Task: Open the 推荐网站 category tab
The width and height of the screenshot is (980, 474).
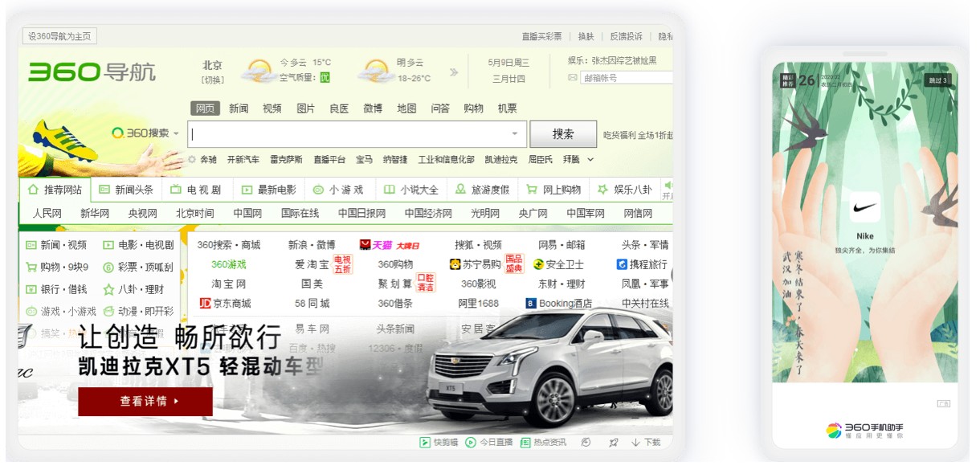Action: pyautogui.click(x=55, y=190)
